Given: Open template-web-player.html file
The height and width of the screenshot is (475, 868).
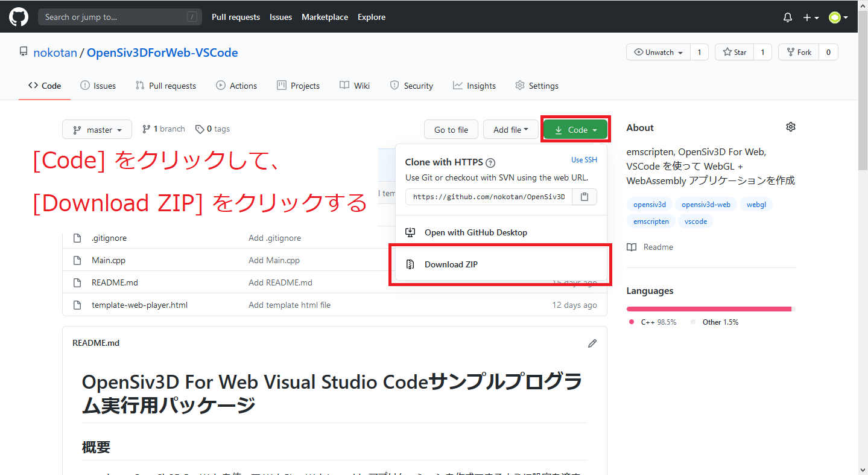Looking at the screenshot, I should tap(139, 305).
